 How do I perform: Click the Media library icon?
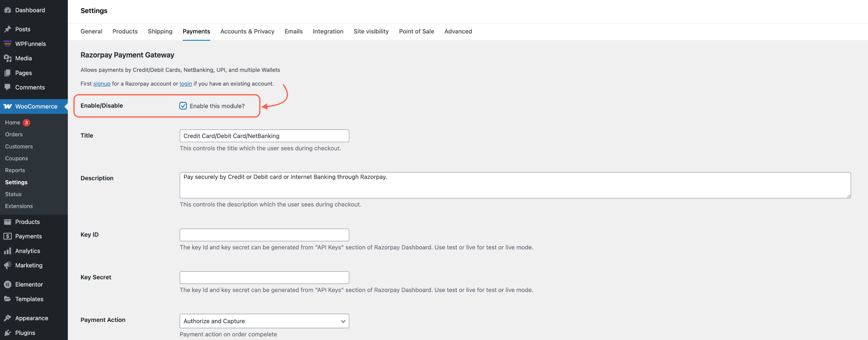coord(8,58)
